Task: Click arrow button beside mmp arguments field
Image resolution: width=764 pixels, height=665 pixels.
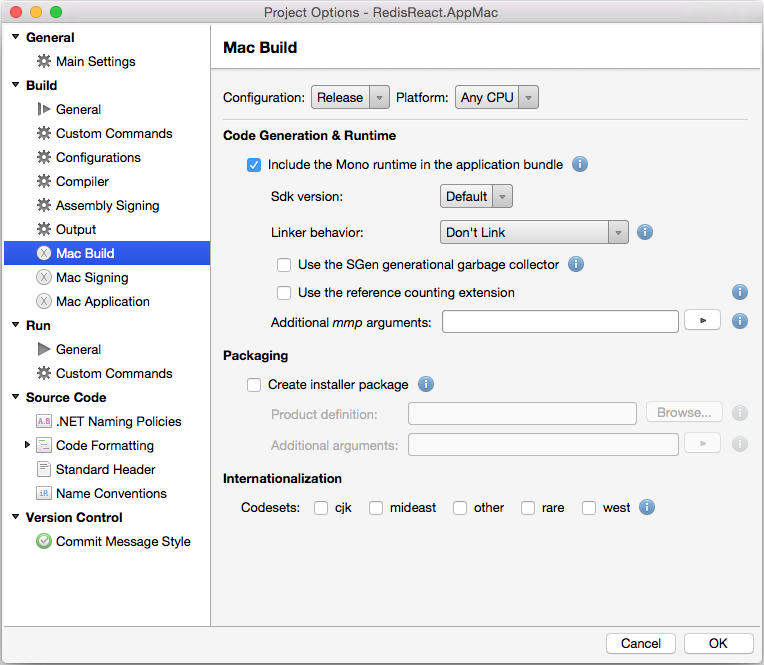Action: point(702,321)
